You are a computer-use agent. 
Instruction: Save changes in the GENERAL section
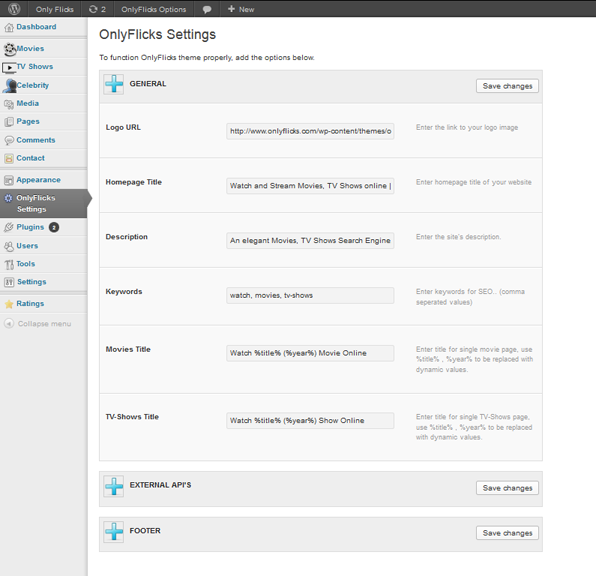coord(507,86)
